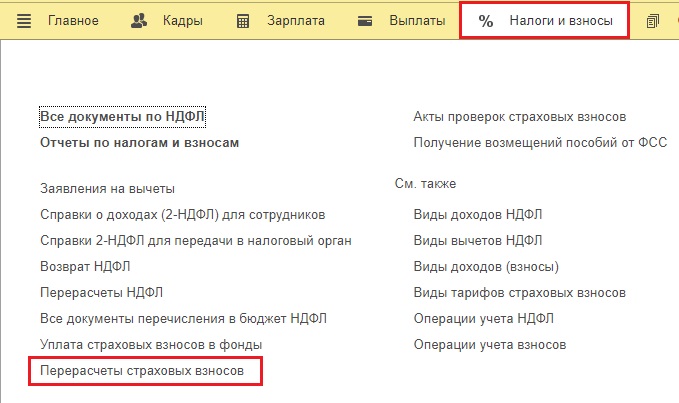Image resolution: width=679 pixels, height=403 pixels.
Task: Open Возврат НДФЛ
Action: pos(85,267)
